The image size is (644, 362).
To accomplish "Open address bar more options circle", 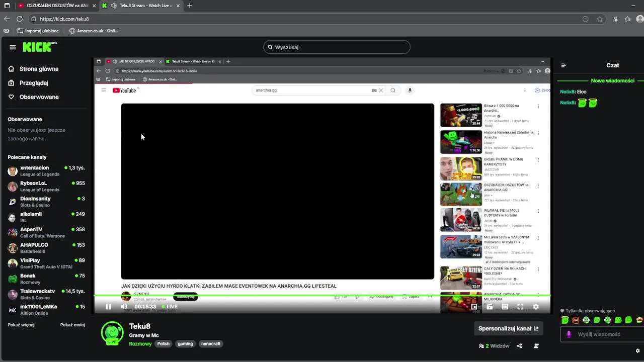I will pos(585,19).
